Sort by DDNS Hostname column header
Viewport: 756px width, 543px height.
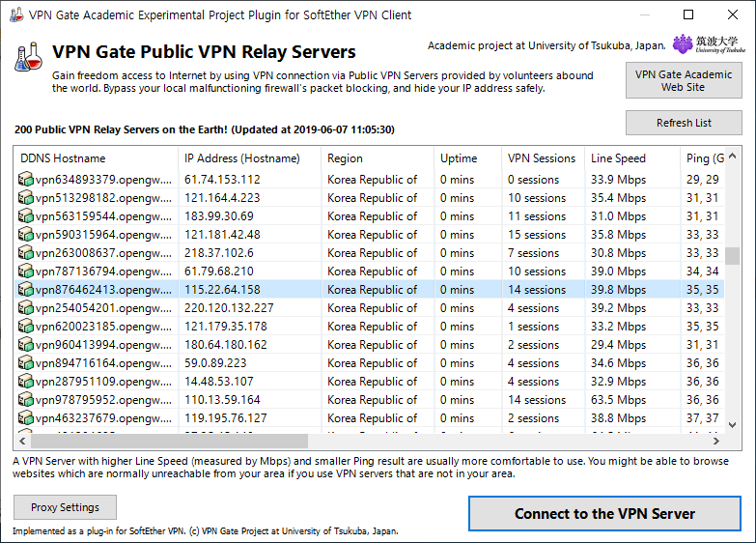tap(96, 158)
